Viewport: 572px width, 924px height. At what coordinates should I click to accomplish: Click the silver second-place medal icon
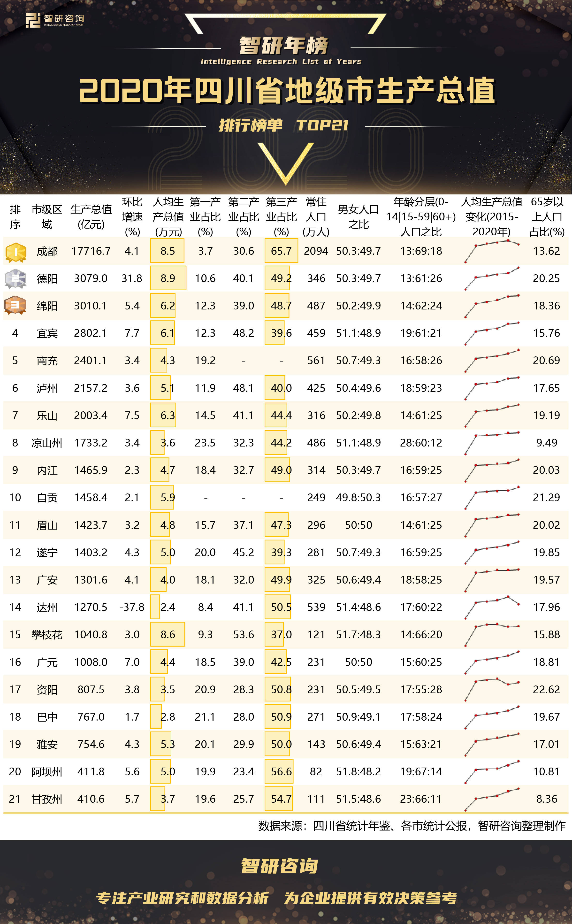[15, 279]
